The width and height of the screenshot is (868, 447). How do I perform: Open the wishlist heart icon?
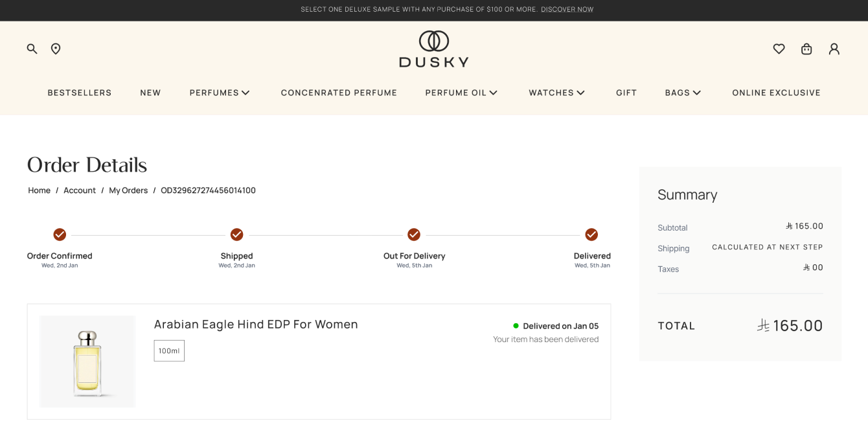coord(779,49)
